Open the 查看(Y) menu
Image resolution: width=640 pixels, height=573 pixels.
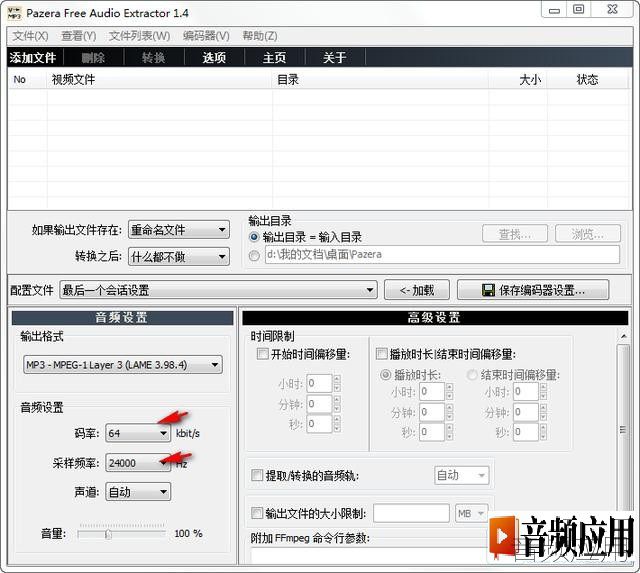pos(78,36)
